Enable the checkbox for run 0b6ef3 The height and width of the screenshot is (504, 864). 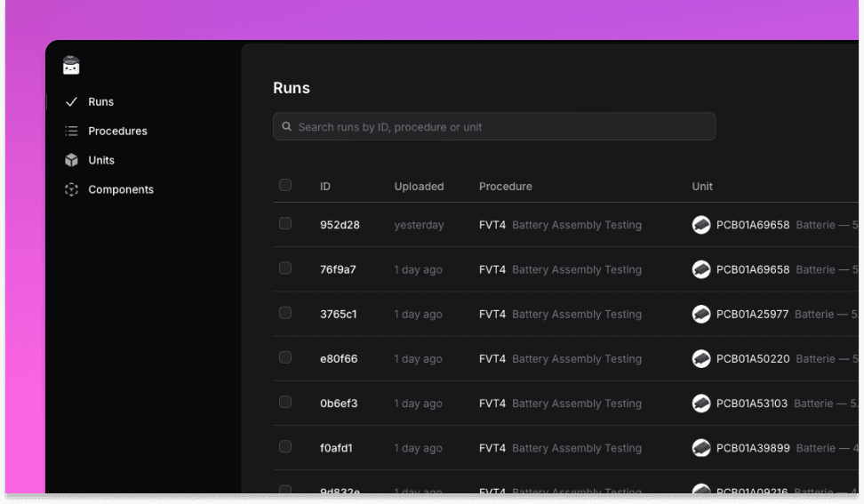(284, 402)
